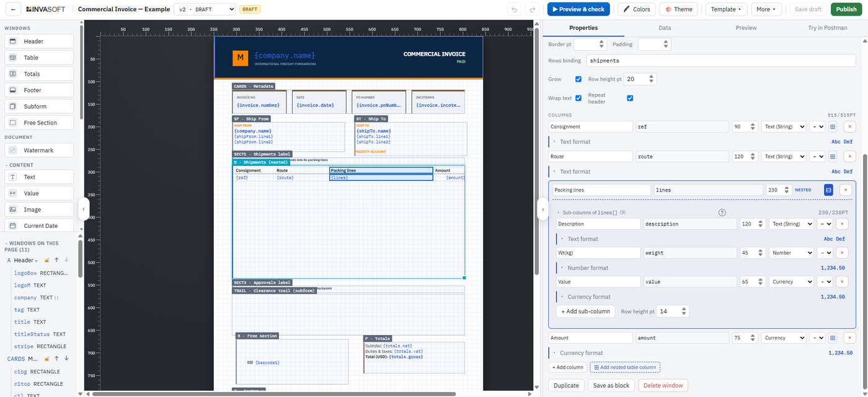Open type dropdown for Route column
868x397 pixels.
[784, 157]
